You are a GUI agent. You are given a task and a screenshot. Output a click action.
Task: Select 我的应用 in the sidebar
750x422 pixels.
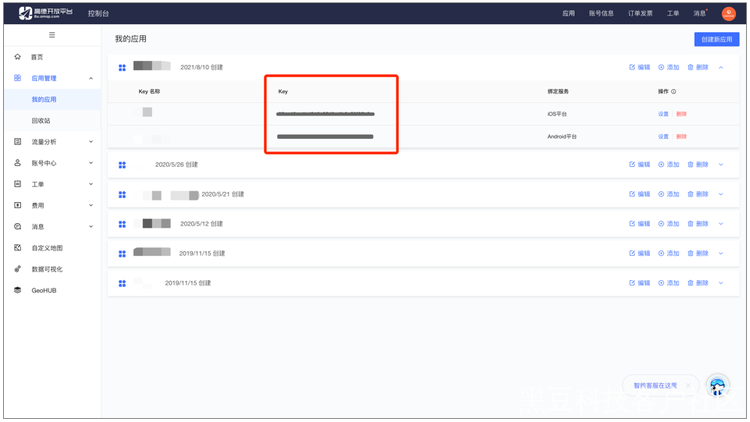click(x=44, y=100)
